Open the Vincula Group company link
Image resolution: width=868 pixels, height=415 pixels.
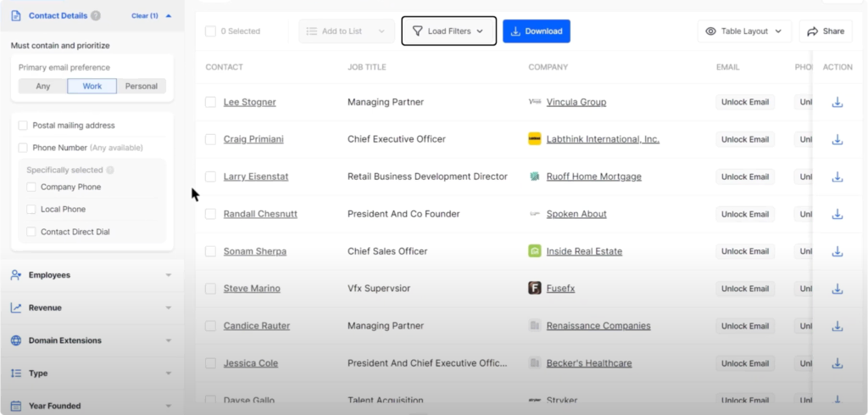(x=576, y=103)
